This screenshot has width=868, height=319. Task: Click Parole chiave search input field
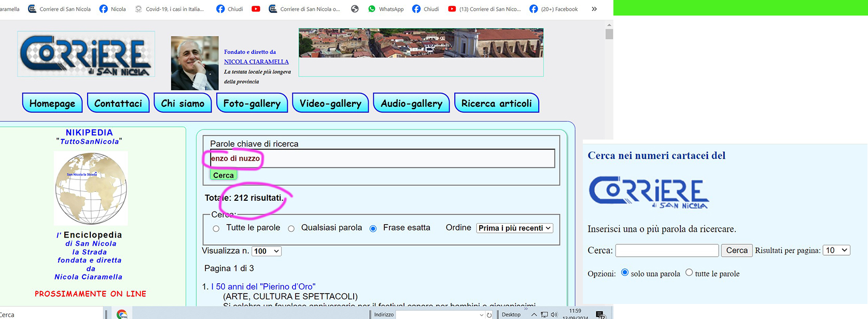(x=382, y=158)
